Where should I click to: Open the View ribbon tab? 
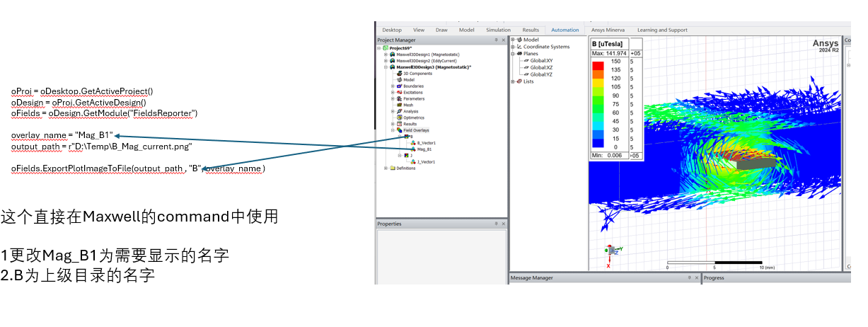pos(419,30)
